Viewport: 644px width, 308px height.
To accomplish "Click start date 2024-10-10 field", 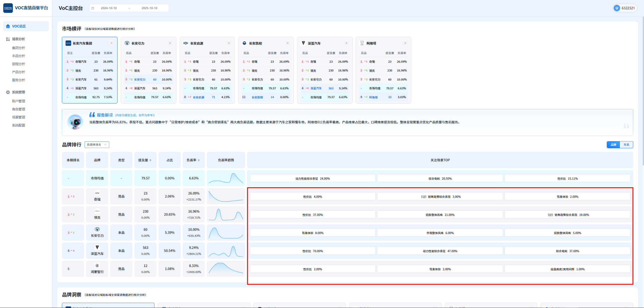I will (x=109, y=8).
